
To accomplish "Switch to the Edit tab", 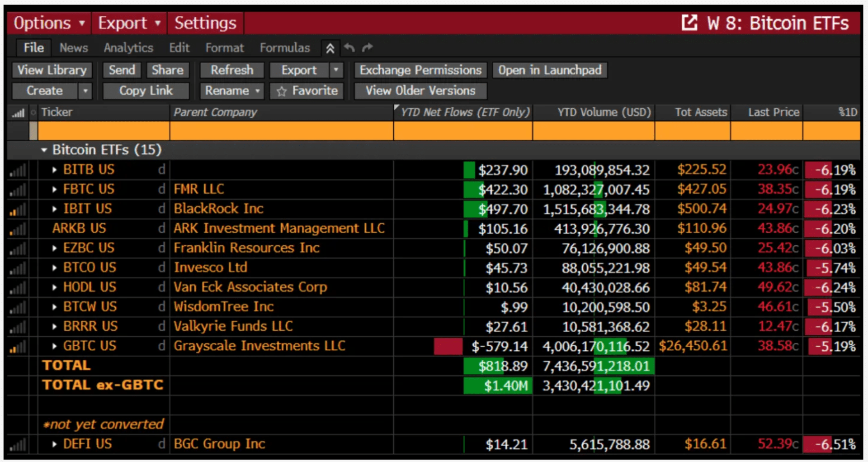I will [179, 48].
